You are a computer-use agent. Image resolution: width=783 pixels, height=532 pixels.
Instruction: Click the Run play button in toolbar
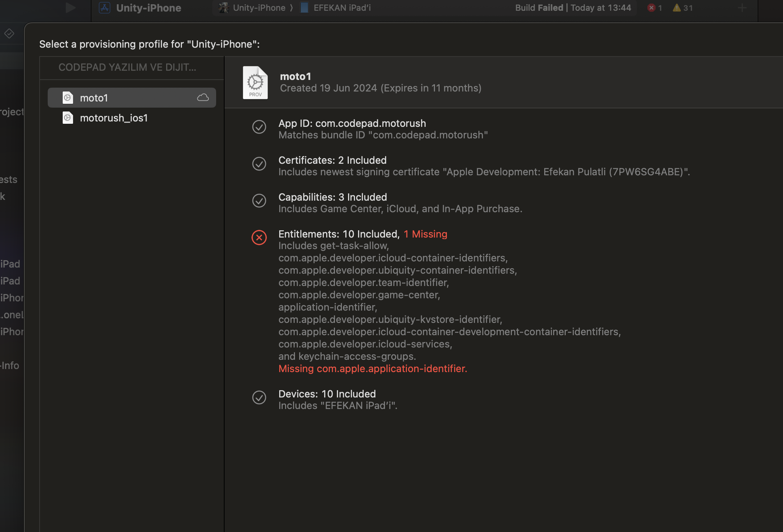point(70,8)
